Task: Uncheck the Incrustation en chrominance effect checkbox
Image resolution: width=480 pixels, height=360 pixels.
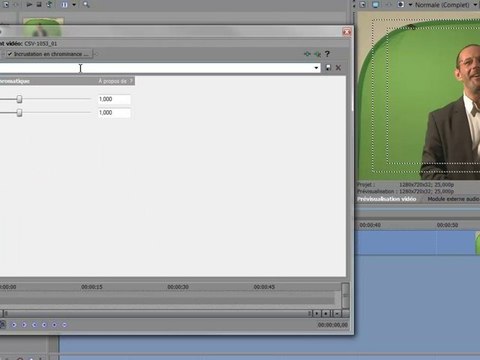Action: pos(10,54)
